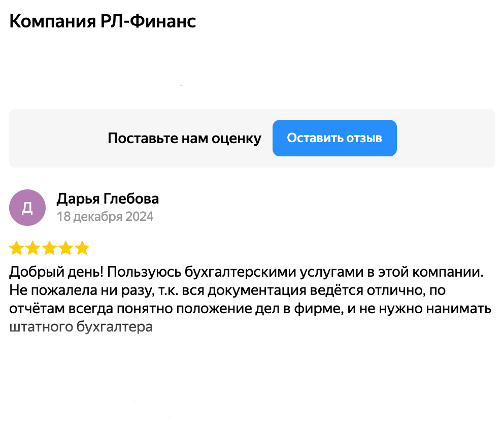The image size is (504, 429).
Task: Click the phrase "положение дел в фирме"
Action: click(282, 309)
